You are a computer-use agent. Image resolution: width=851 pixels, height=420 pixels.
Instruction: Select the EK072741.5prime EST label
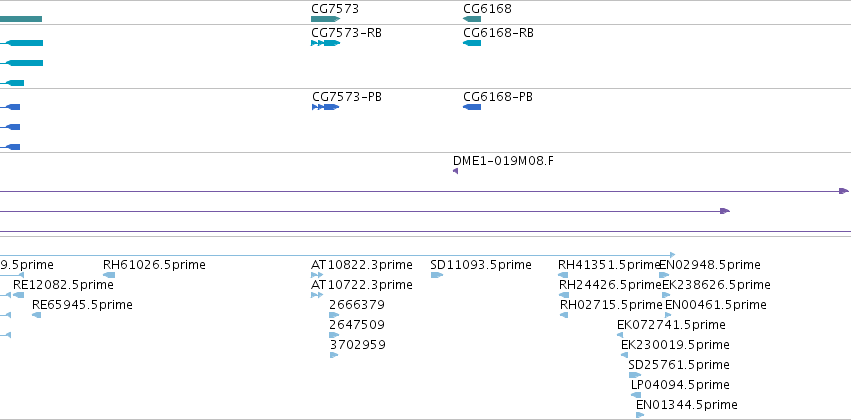(x=671, y=325)
